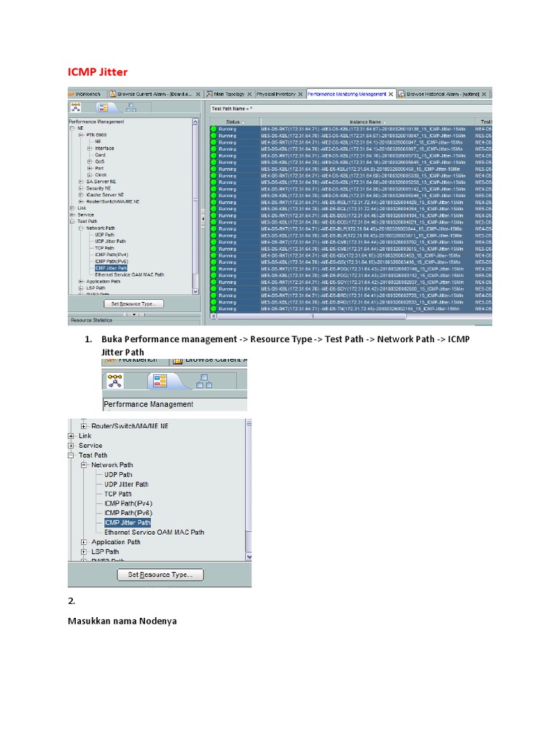
Task: Collapse PTN 6900 node in full screenshot tree
Action: click(81, 135)
